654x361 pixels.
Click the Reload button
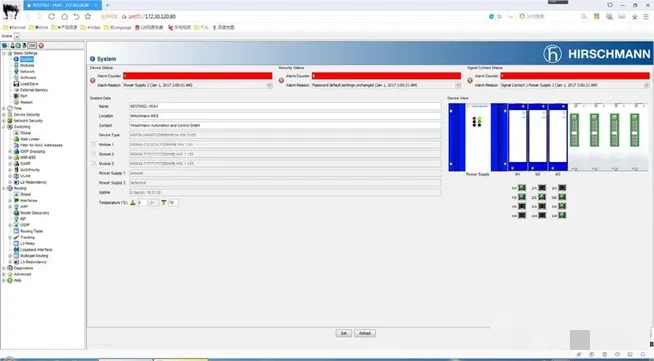365,333
